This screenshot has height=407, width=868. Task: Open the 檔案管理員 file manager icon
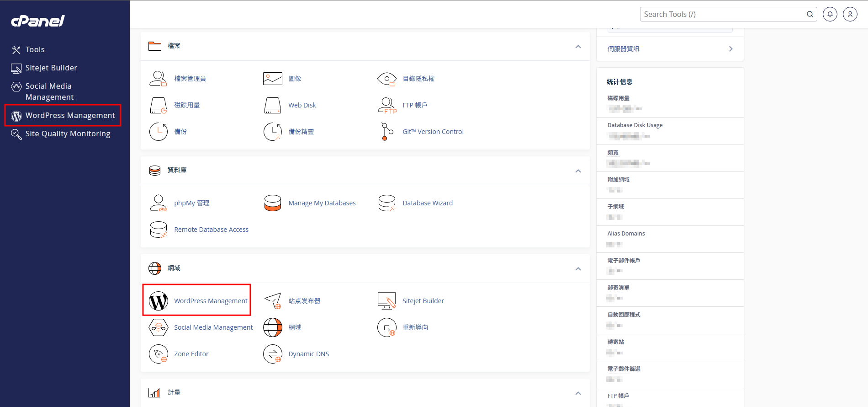point(158,79)
